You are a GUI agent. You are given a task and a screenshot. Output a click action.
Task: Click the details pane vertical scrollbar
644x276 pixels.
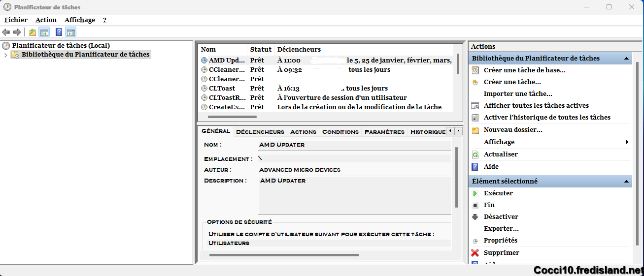click(456, 177)
